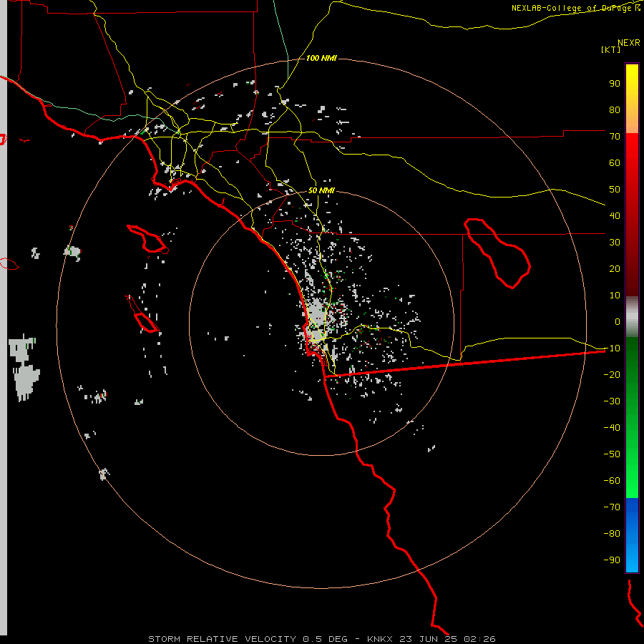
Task: Click the -30 value on the velocity scale
Action: (612, 401)
